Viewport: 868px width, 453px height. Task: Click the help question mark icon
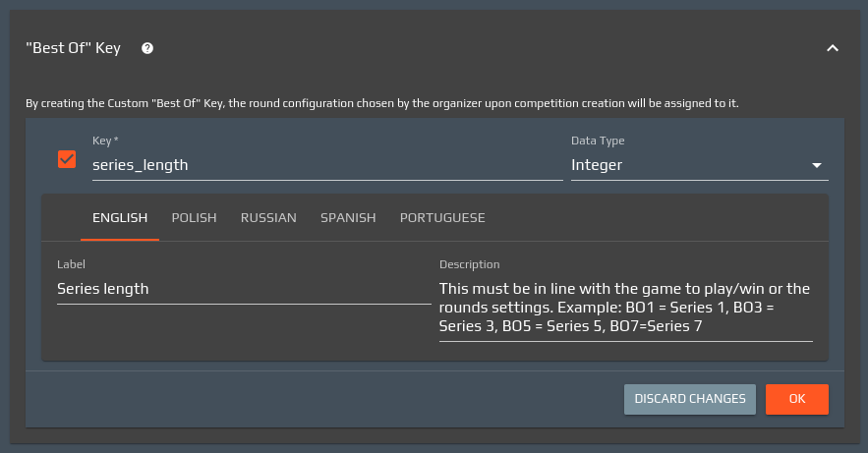[147, 48]
